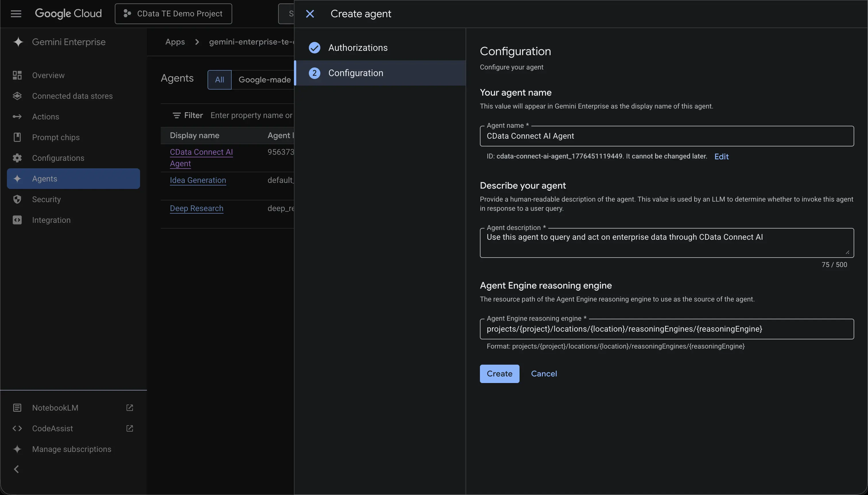Image resolution: width=868 pixels, height=495 pixels.
Task: Open the Configurations gear icon
Action: [x=17, y=158]
